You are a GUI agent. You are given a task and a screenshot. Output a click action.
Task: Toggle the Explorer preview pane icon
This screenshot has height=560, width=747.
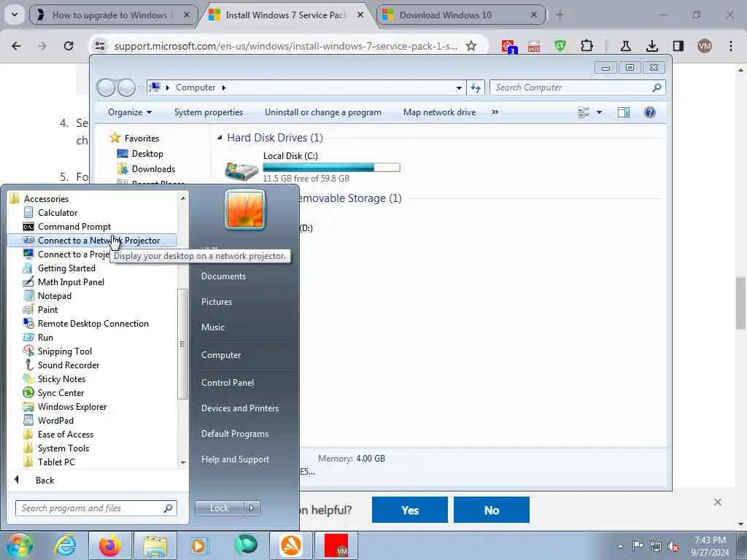(x=623, y=112)
